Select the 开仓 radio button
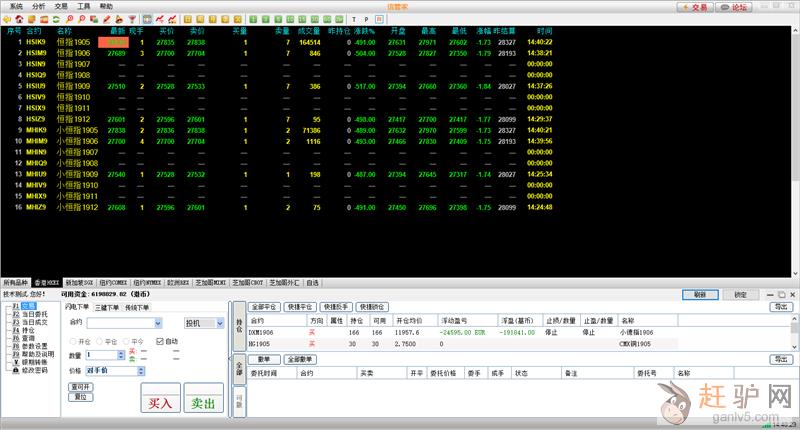 pyautogui.click(x=73, y=341)
